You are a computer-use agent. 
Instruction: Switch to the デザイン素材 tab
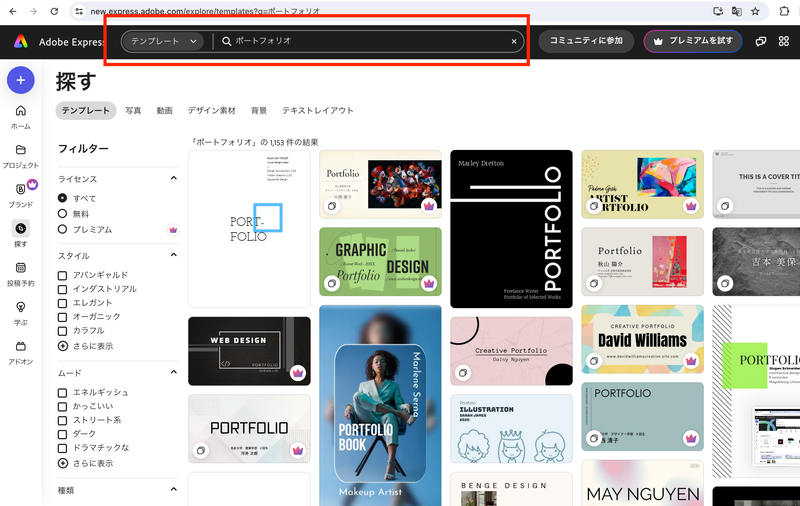(x=212, y=111)
